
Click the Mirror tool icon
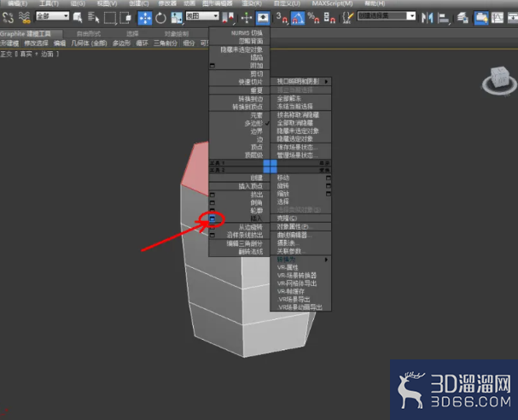(428, 18)
